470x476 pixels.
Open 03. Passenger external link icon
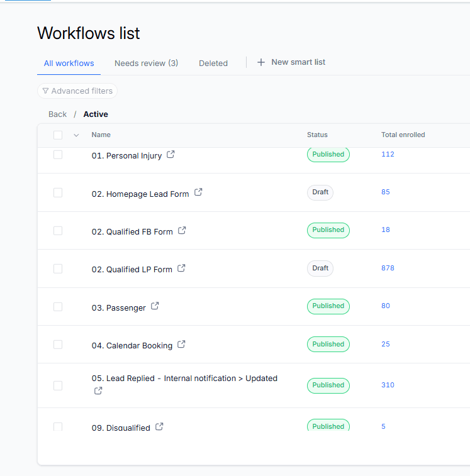155,306
